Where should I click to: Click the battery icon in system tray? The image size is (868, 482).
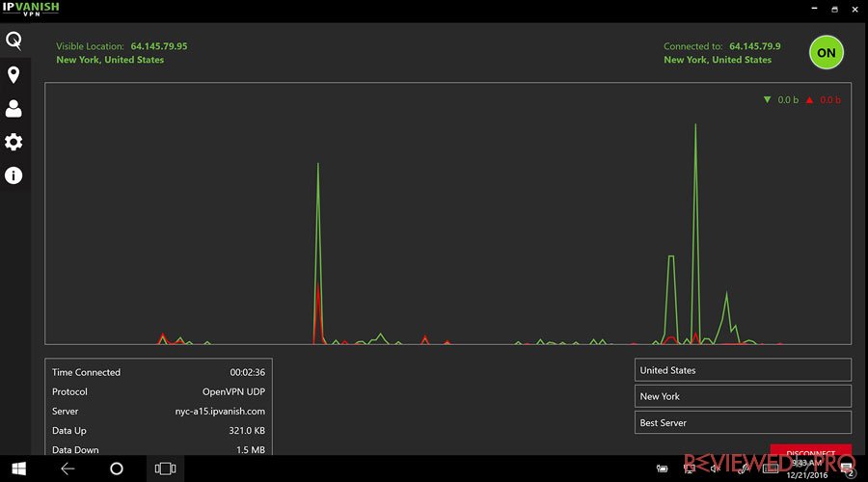coord(662,469)
